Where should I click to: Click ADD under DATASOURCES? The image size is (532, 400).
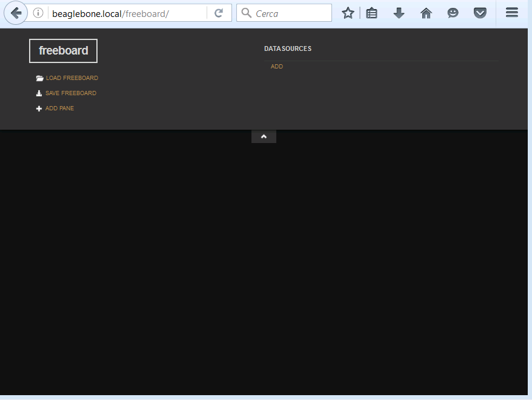pyautogui.click(x=277, y=66)
